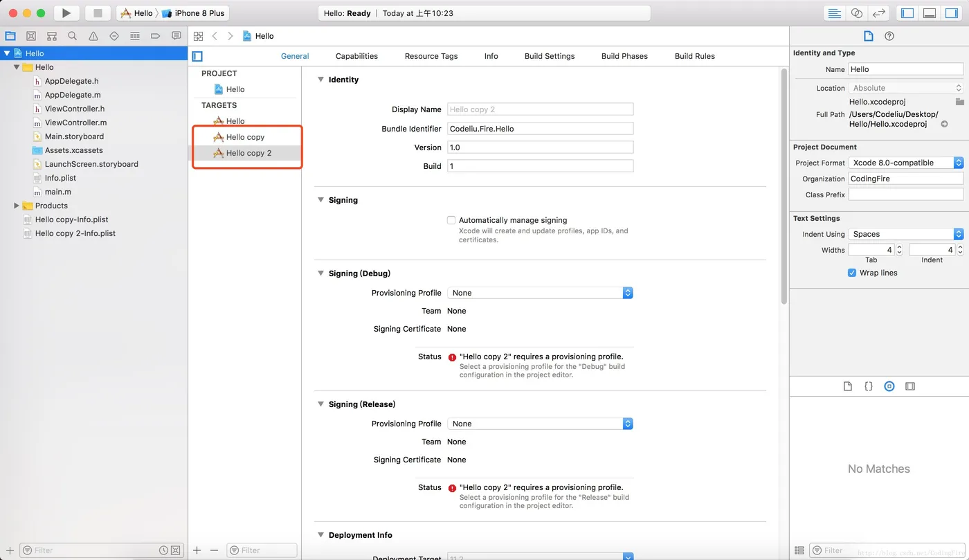Toggle the project and targets list sidebar
Screen dimensions: 969x560
tap(197, 56)
